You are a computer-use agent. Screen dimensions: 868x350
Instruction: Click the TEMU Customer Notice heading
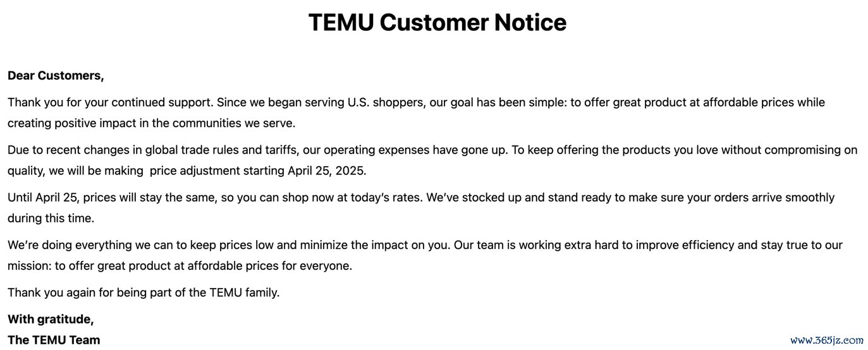point(437,23)
